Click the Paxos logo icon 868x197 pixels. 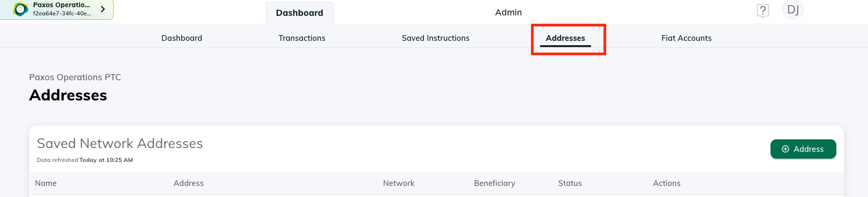(x=21, y=9)
